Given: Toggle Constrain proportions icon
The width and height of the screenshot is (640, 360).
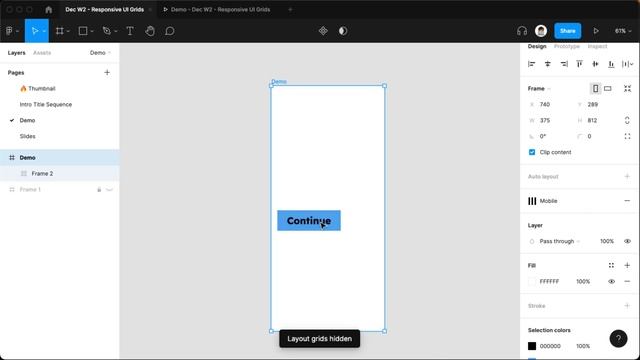Looking at the screenshot, I should coord(627,120).
